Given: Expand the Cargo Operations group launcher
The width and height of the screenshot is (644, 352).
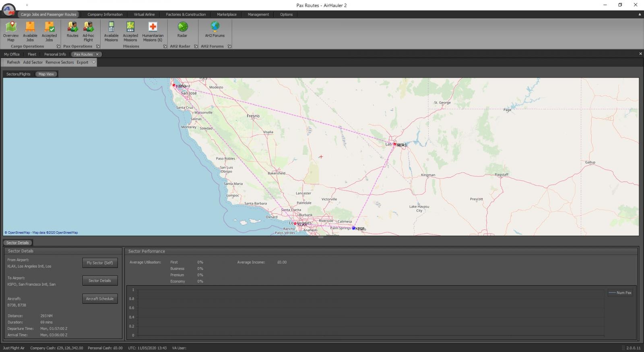Looking at the screenshot, I should pyautogui.click(x=58, y=46).
